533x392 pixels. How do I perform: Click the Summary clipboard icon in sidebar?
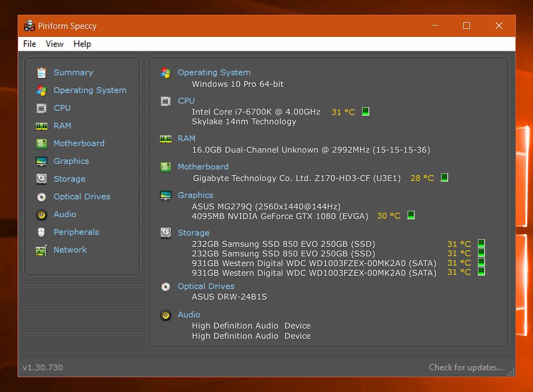click(x=41, y=73)
